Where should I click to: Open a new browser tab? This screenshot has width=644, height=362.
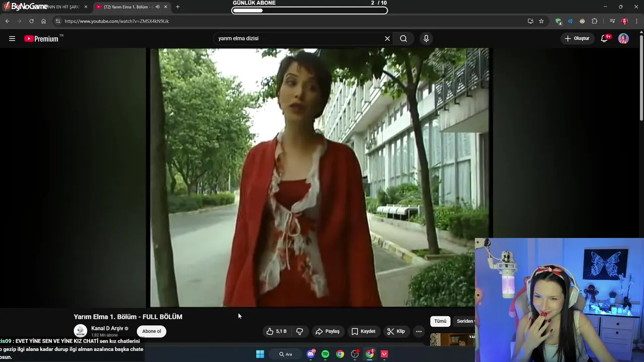[178, 7]
